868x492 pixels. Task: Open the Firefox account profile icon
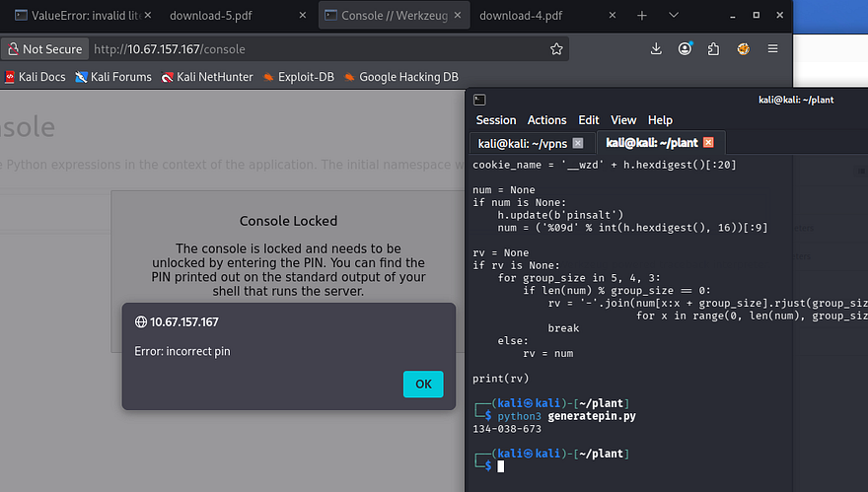point(685,48)
